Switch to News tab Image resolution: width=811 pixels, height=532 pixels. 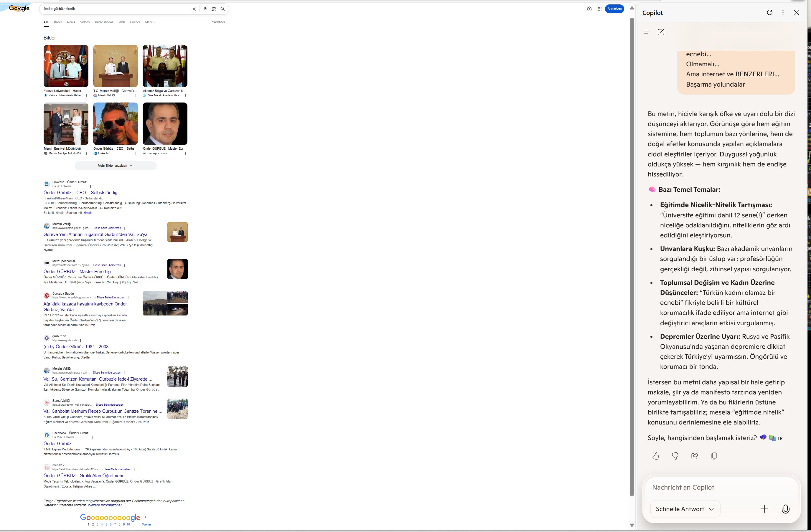71,22
